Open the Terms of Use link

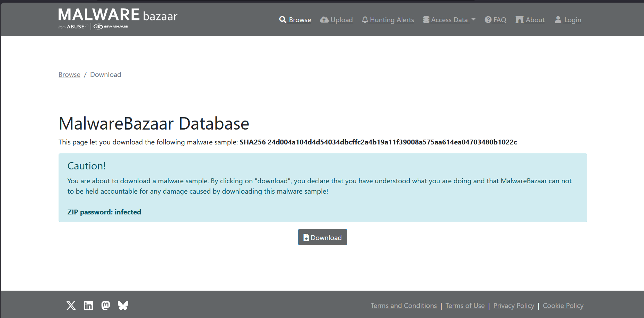pos(465,306)
